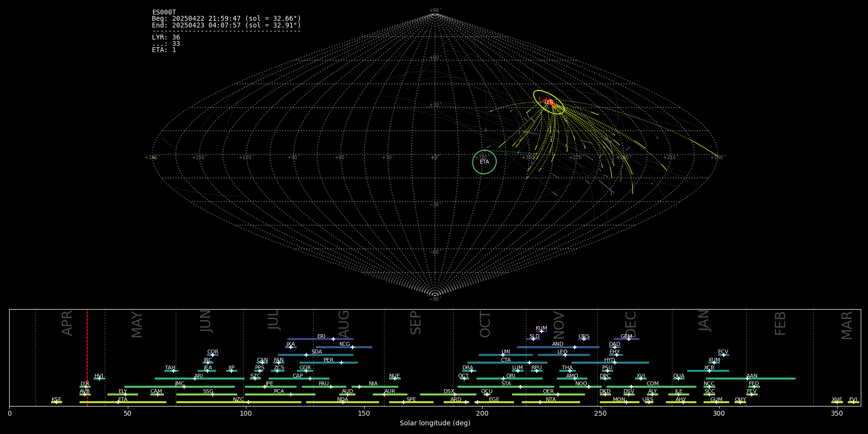Select the PER shower bar in timeline
The height and width of the screenshot is (434, 868).
coord(328,363)
